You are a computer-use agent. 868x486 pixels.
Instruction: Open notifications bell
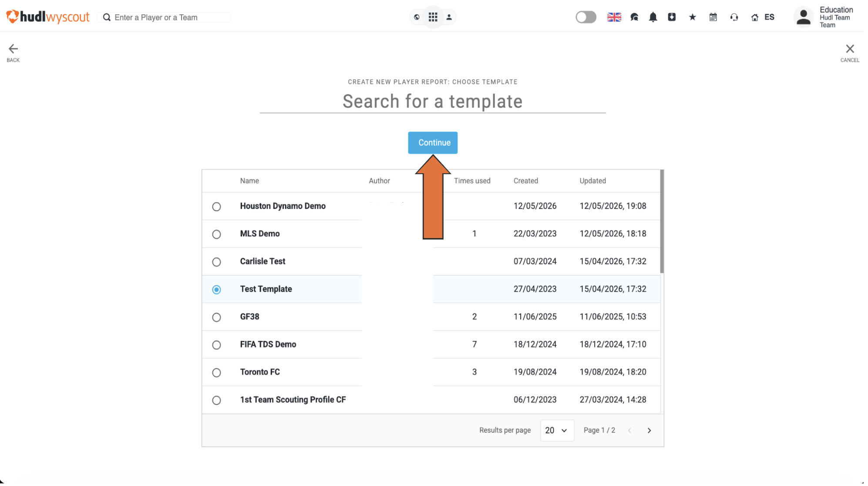tap(653, 17)
